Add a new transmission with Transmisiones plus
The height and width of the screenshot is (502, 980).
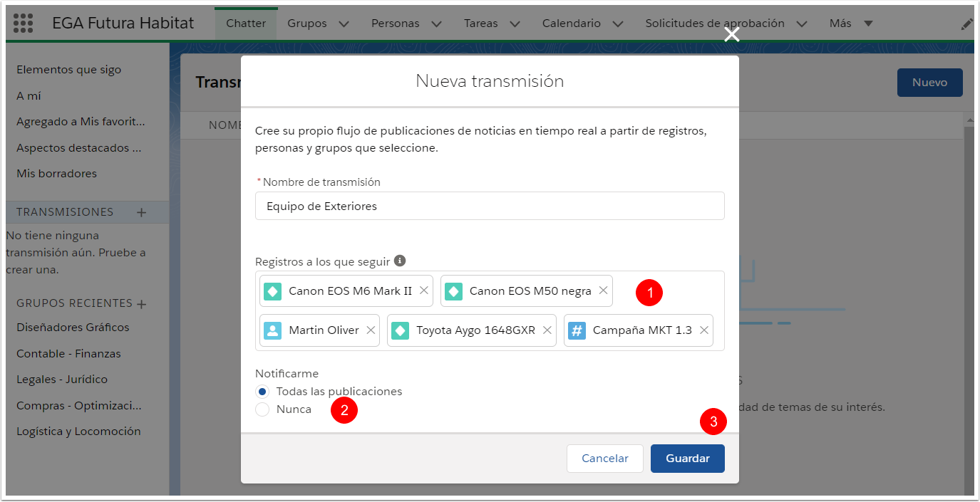(141, 212)
